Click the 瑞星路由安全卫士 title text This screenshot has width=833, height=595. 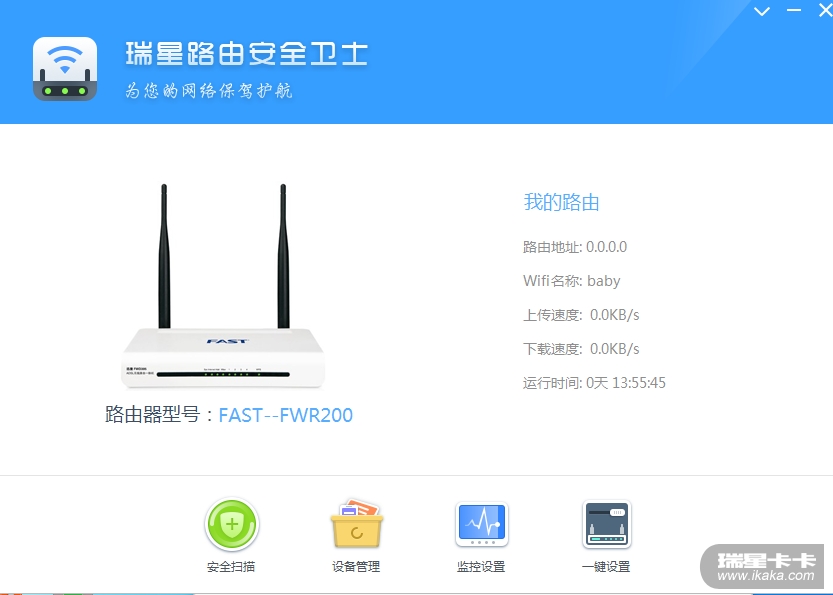coord(247,54)
